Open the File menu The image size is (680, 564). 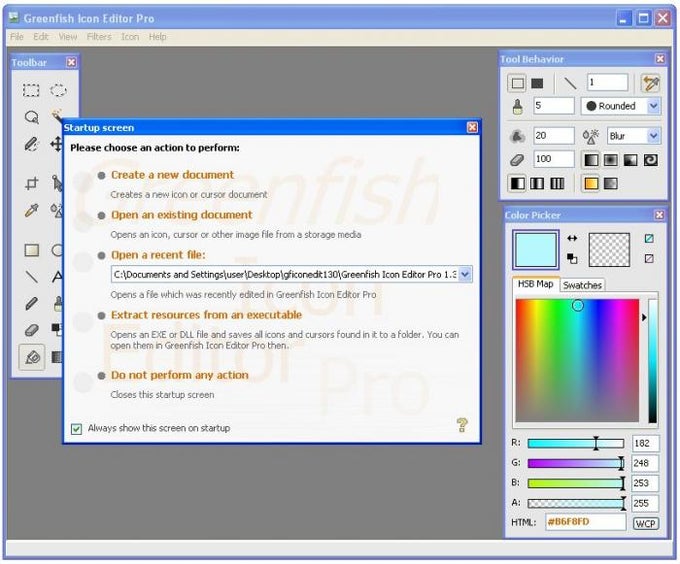(x=16, y=37)
